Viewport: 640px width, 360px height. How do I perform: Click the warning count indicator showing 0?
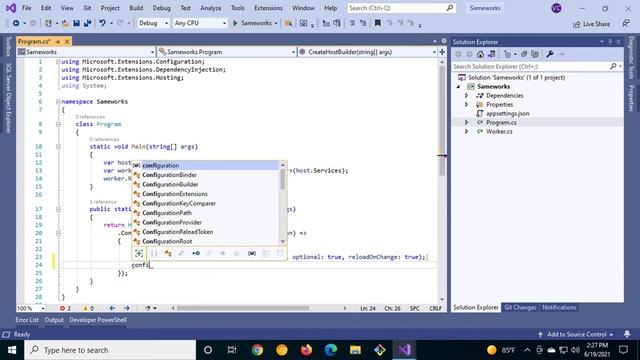88,308
